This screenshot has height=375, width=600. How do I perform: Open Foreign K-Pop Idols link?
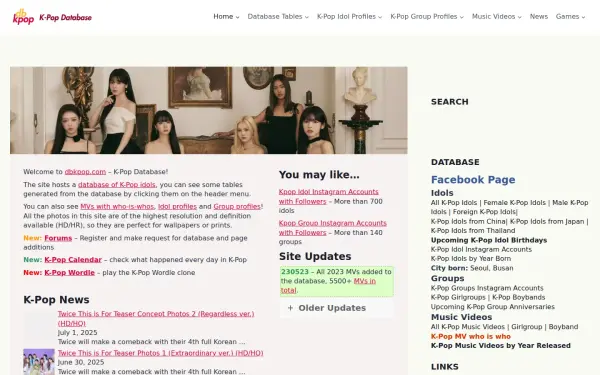485,212
